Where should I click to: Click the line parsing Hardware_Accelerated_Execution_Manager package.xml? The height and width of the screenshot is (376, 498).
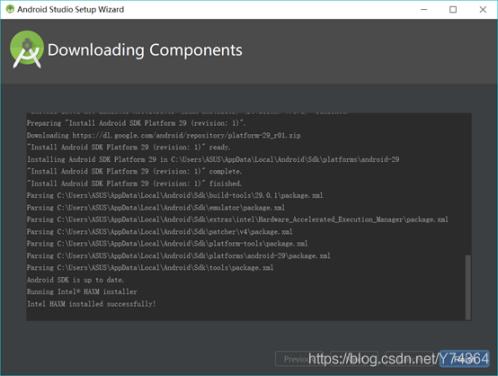(x=237, y=219)
